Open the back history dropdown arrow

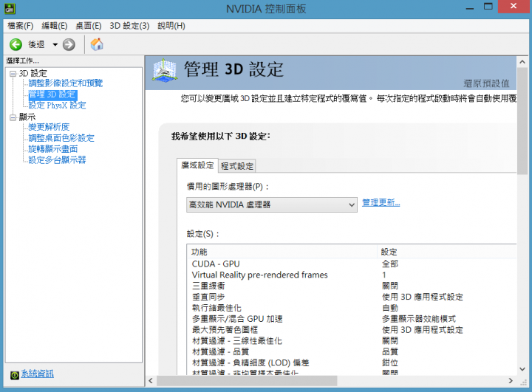pos(55,44)
